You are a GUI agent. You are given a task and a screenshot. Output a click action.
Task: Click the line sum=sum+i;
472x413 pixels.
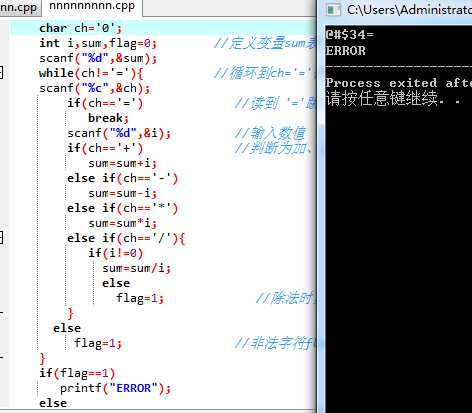pyautogui.click(x=122, y=163)
